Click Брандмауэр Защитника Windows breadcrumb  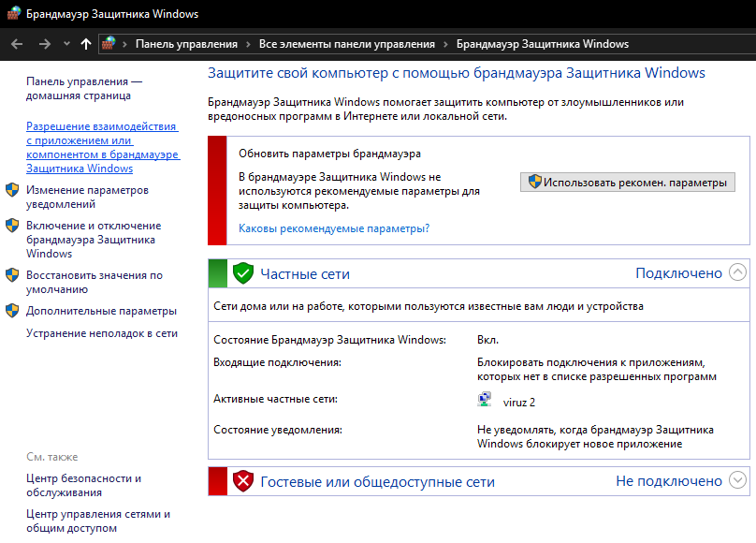(543, 44)
